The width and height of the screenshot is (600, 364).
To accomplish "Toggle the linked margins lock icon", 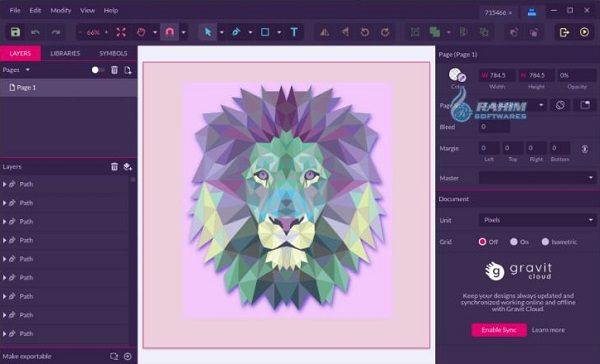I will (585, 149).
